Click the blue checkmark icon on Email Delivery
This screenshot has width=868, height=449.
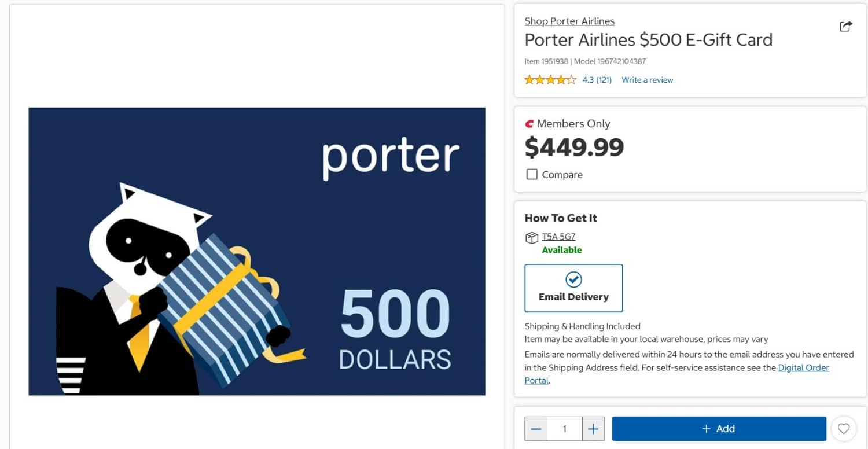(573, 279)
